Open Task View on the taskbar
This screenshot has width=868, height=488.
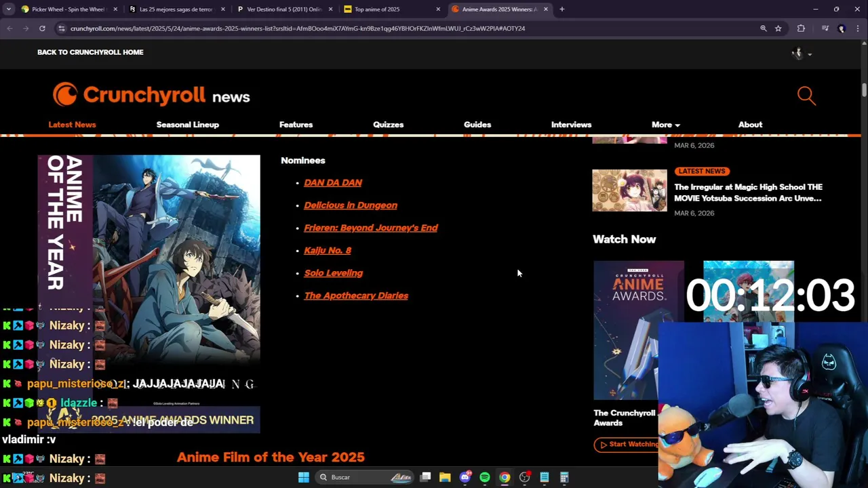pos(425,477)
